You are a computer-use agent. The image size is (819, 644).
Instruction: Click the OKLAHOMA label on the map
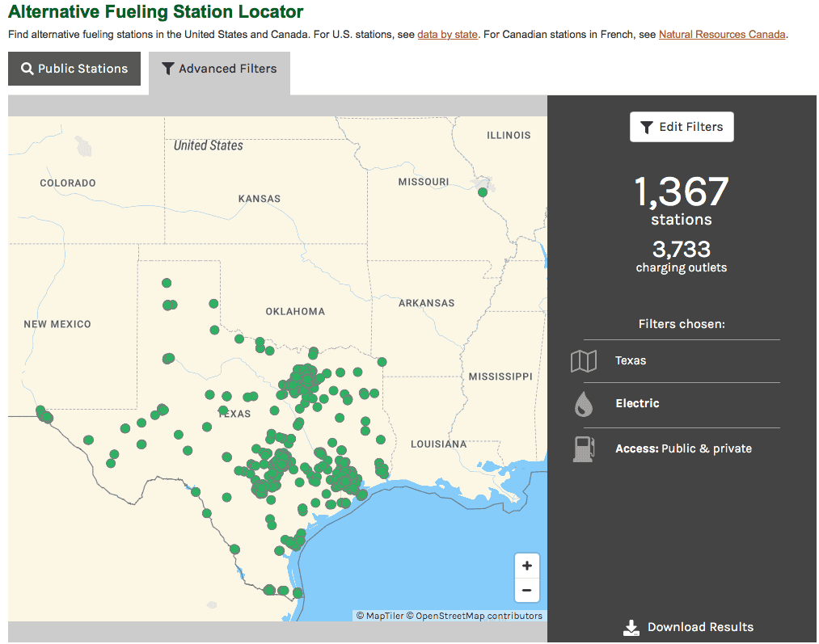tap(295, 312)
